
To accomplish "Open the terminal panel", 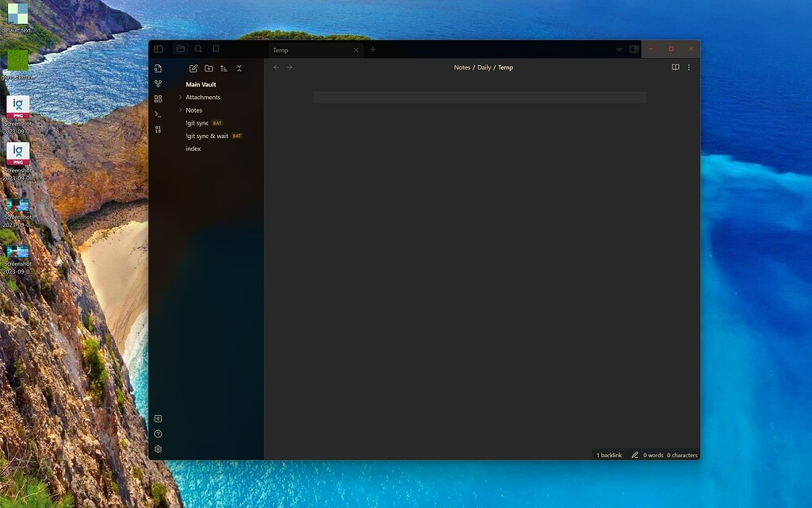I will point(159,113).
